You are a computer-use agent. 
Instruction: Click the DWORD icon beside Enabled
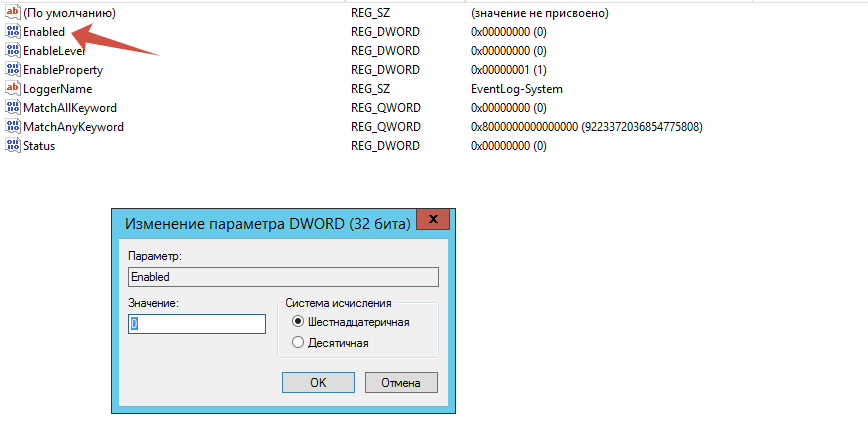pos(12,32)
